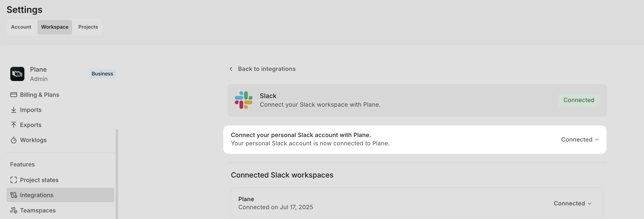Screen dimensions: 644x219
Task: Expand the personal Slack account Connected dropdown
Action: pos(580,139)
